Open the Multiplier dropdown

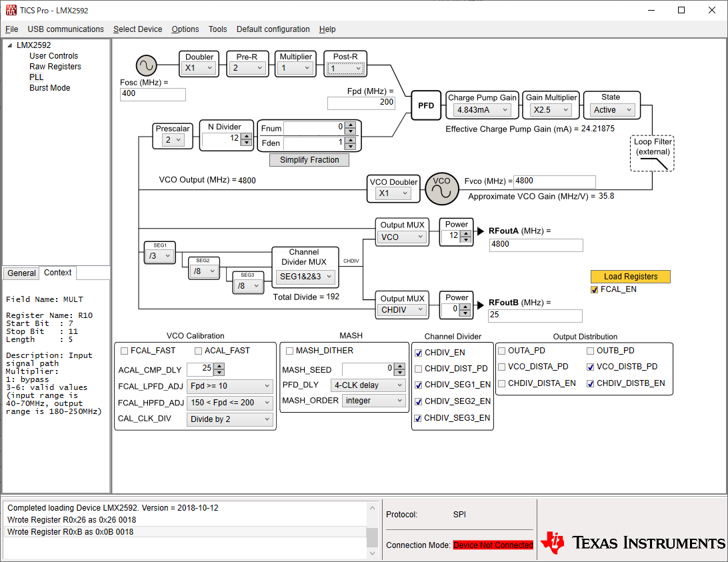tap(296, 68)
